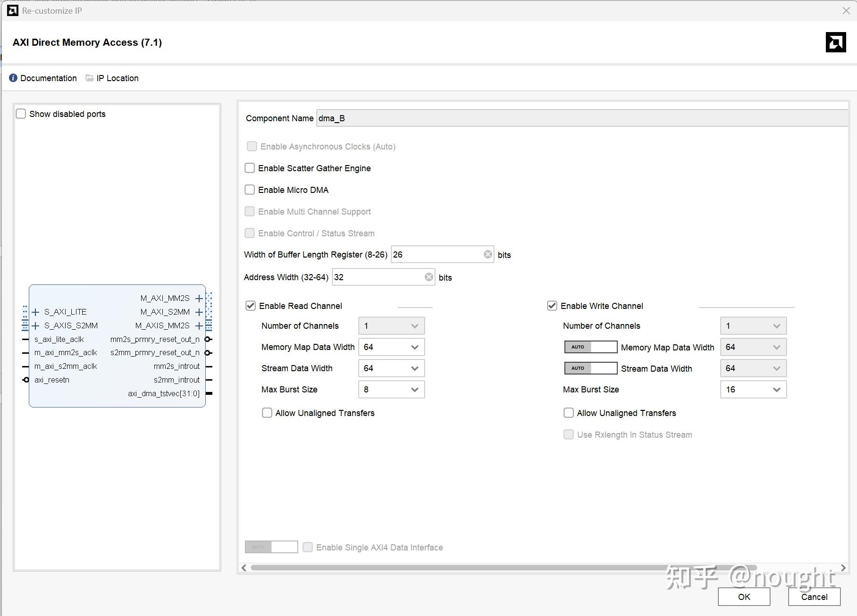Enable Micro DMA

[x=250, y=190]
